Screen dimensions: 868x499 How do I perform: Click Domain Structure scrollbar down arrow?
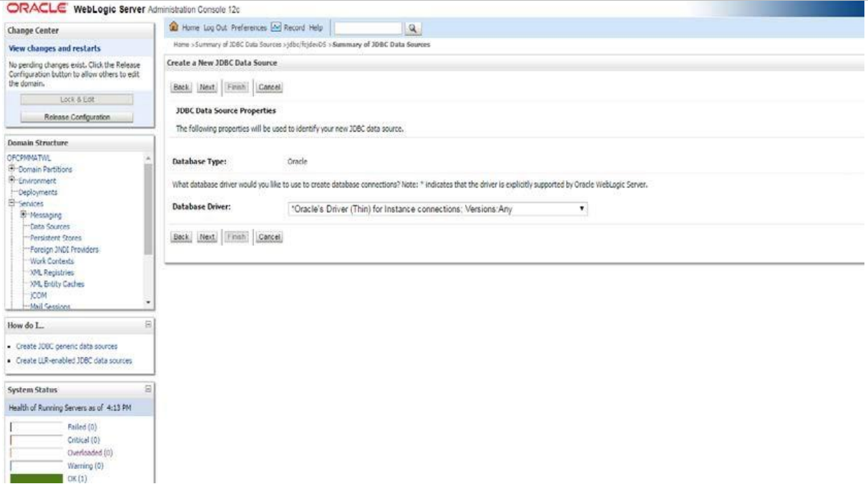148,303
